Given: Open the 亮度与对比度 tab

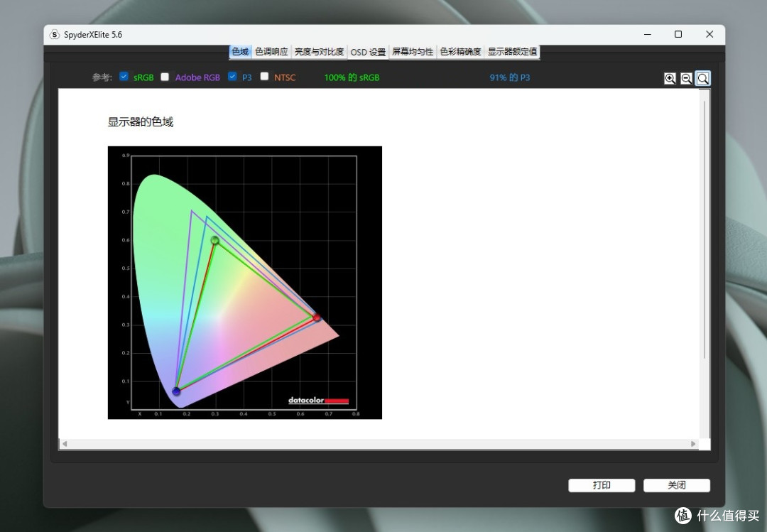Looking at the screenshot, I should 319,52.
